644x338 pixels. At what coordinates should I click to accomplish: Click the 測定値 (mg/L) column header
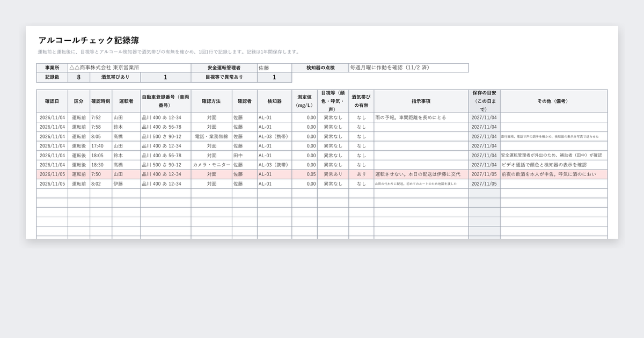point(304,101)
